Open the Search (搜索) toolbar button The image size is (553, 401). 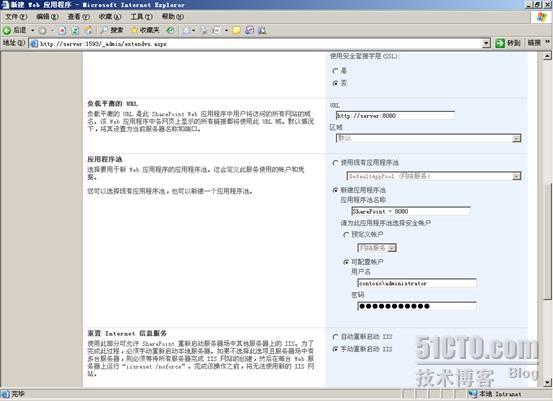[x=112, y=30]
